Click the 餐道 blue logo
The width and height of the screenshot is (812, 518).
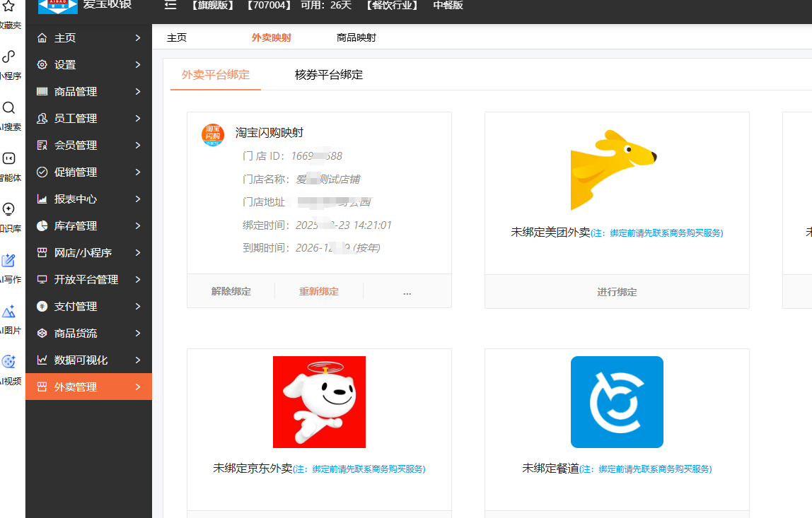(617, 401)
